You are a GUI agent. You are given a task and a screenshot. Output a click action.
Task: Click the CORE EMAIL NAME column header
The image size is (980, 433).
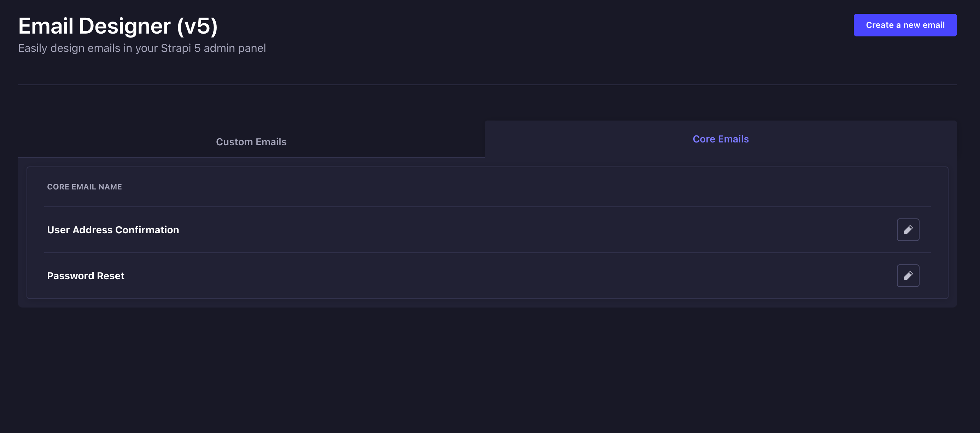point(84,187)
